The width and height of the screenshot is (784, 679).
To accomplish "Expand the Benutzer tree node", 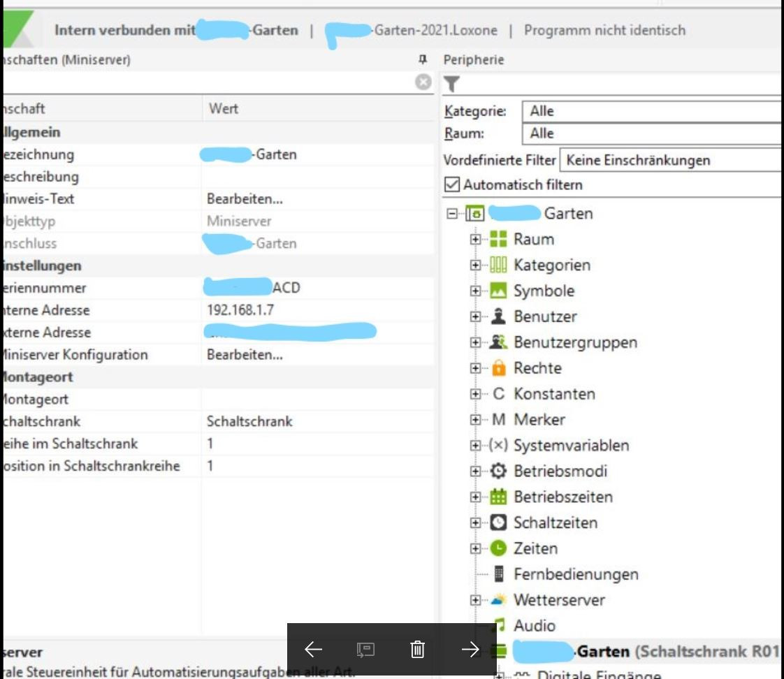I will [x=475, y=316].
